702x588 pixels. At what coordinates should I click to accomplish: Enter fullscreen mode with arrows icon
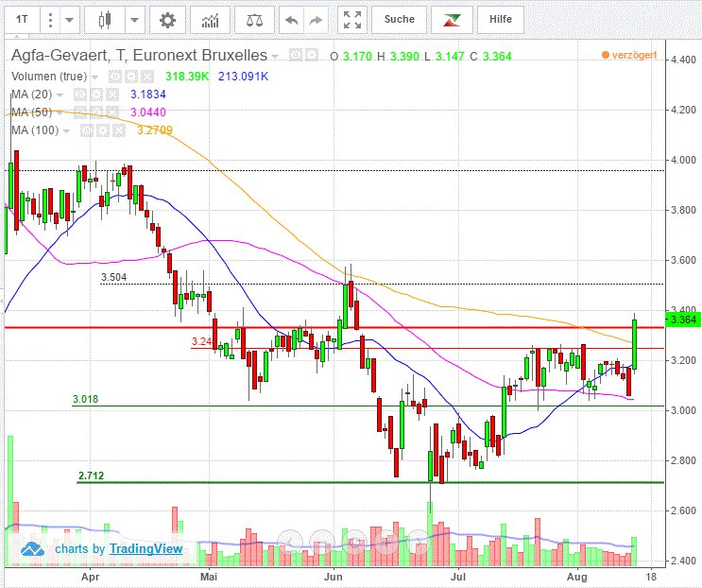click(351, 20)
